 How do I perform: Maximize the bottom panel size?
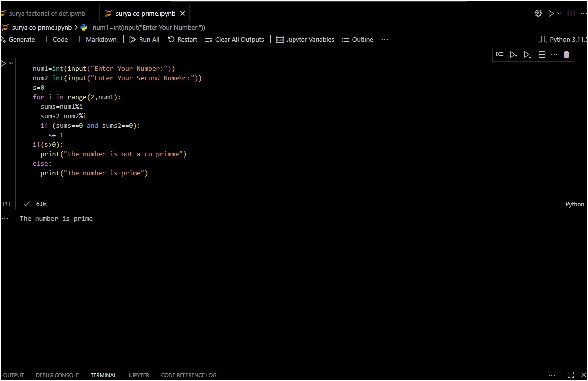coord(571,375)
